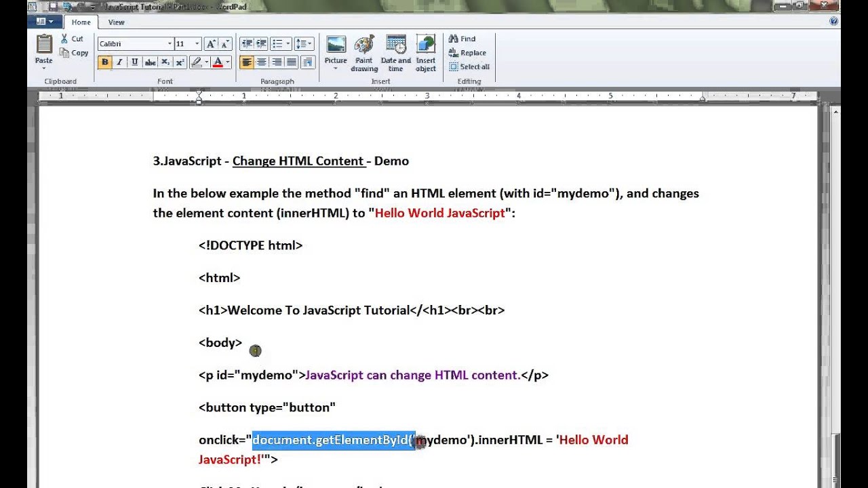Increase the paragraph indent
868x488 pixels.
(261, 43)
